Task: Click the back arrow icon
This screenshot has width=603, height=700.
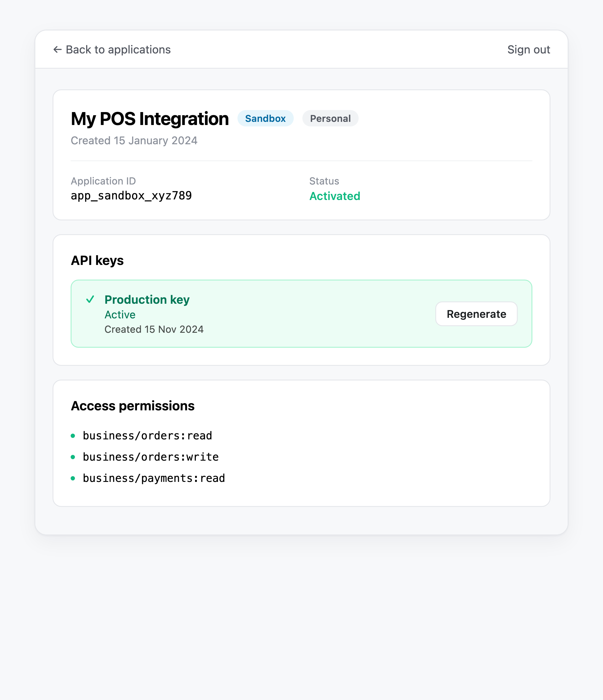Action: [x=57, y=50]
